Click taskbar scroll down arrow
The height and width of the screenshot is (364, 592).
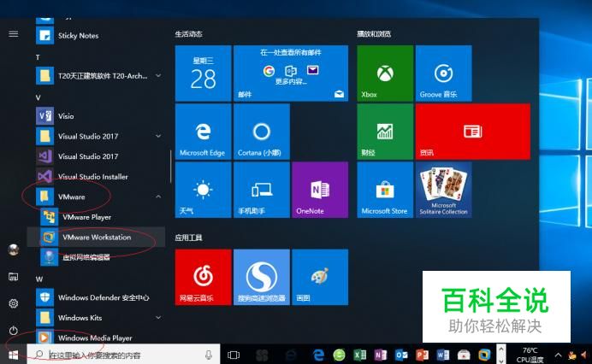(x=501, y=361)
